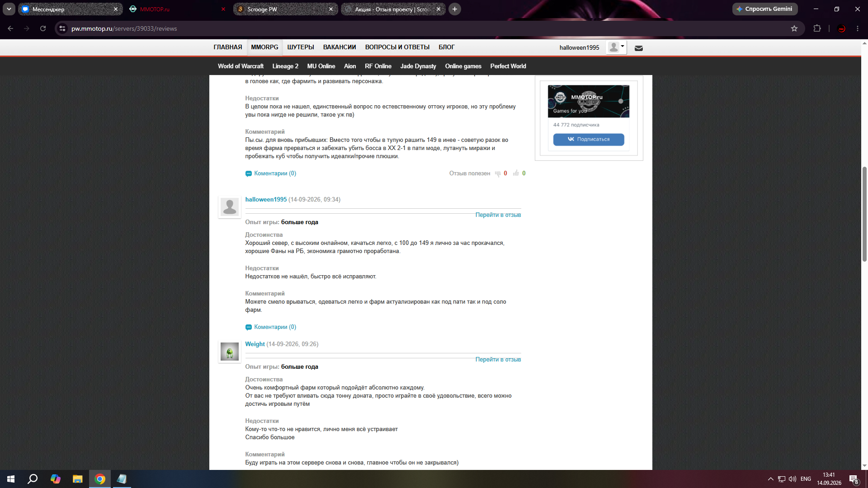Open the ШУТЕРЫ menu item
Viewport: 868px width, 488px height.
pos(301,47)
